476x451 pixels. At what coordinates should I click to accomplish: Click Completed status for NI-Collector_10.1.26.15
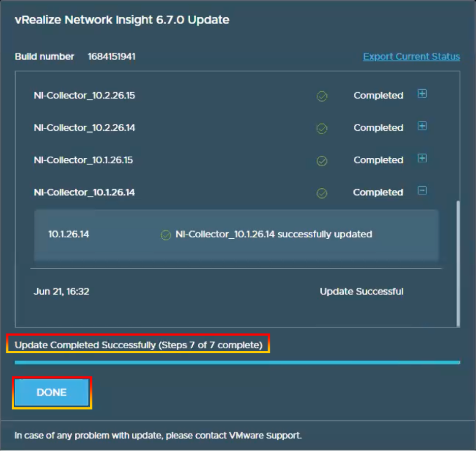[378, 160]
